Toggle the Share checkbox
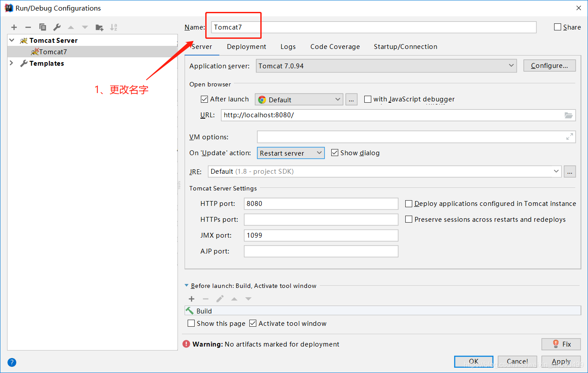 point(558,27)
